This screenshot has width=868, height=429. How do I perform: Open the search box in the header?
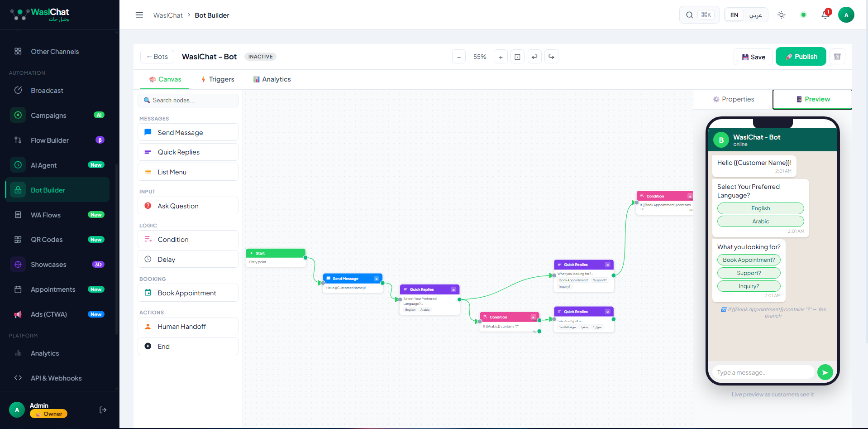coord(699,15)
